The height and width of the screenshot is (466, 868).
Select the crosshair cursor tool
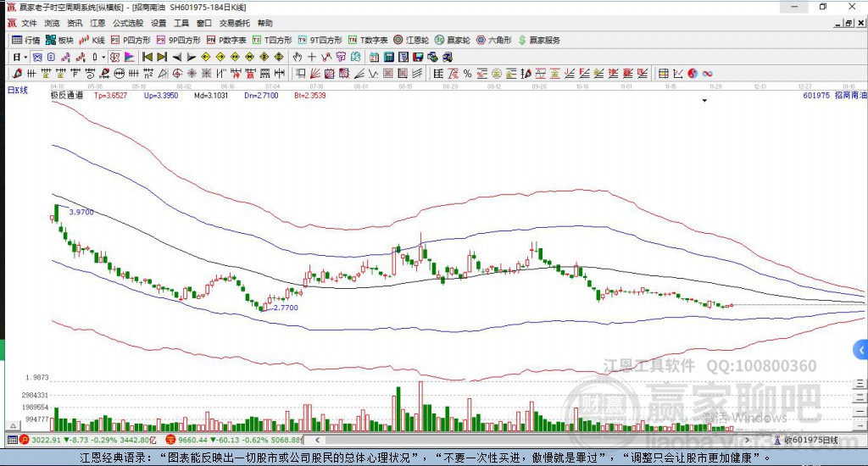[x=312, y=57]
